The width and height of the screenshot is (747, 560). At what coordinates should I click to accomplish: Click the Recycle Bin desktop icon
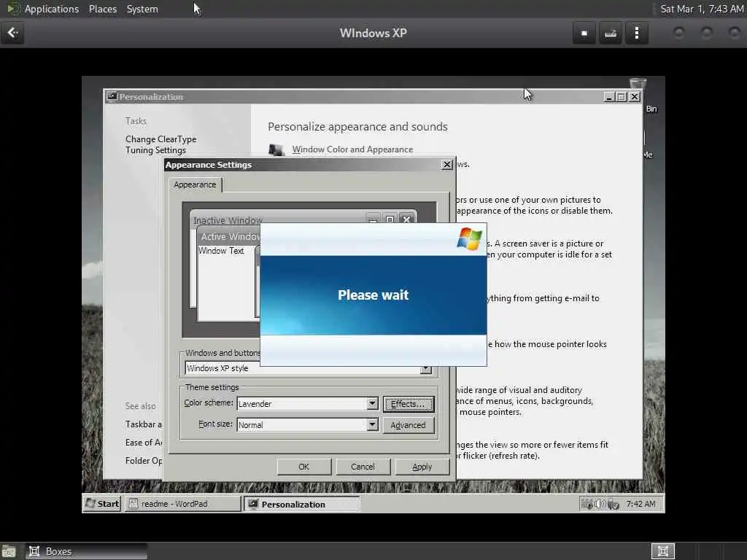point(638,84)
